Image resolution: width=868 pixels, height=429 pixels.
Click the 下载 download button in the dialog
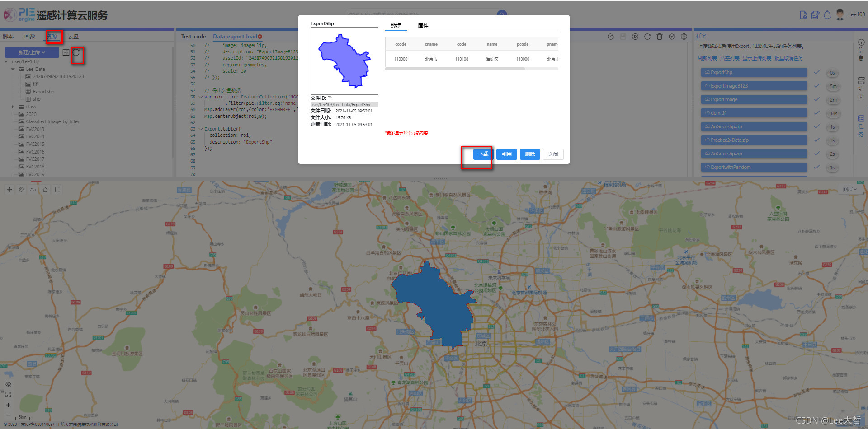tap(483, 154)
